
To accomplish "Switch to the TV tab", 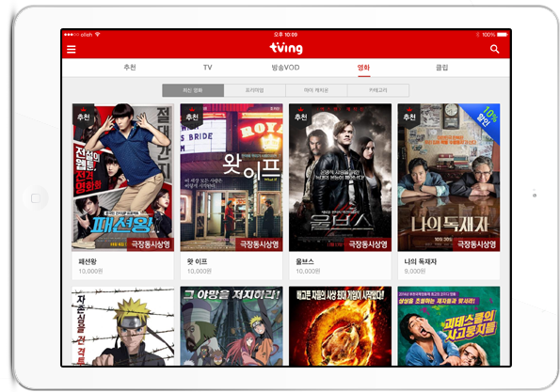I will point(207,68).
